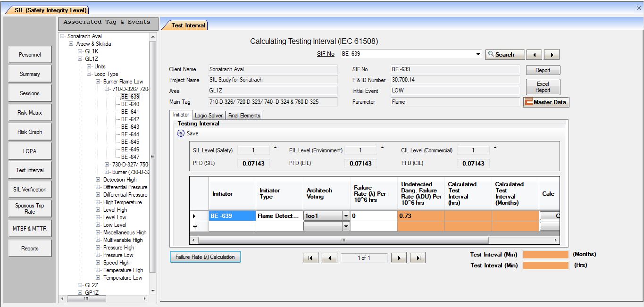Click the Test Inteval (Min) Months field
Screen dimensions: 644x307
tap(546, 255)
